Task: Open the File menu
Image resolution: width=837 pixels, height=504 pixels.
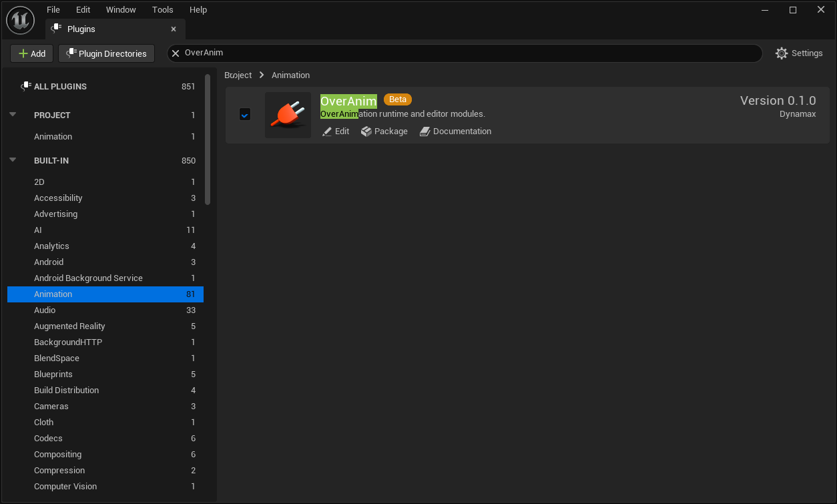Action: [53, 9]
